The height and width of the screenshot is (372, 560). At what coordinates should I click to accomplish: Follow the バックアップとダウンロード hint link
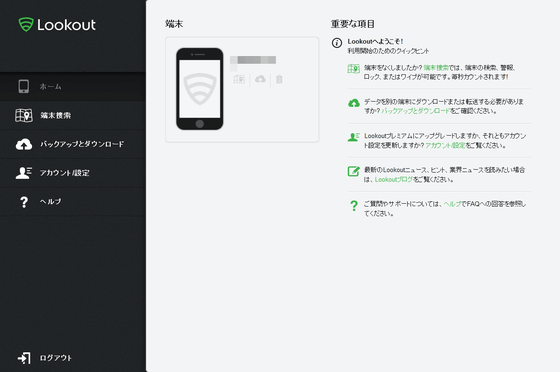coord(416,111)
